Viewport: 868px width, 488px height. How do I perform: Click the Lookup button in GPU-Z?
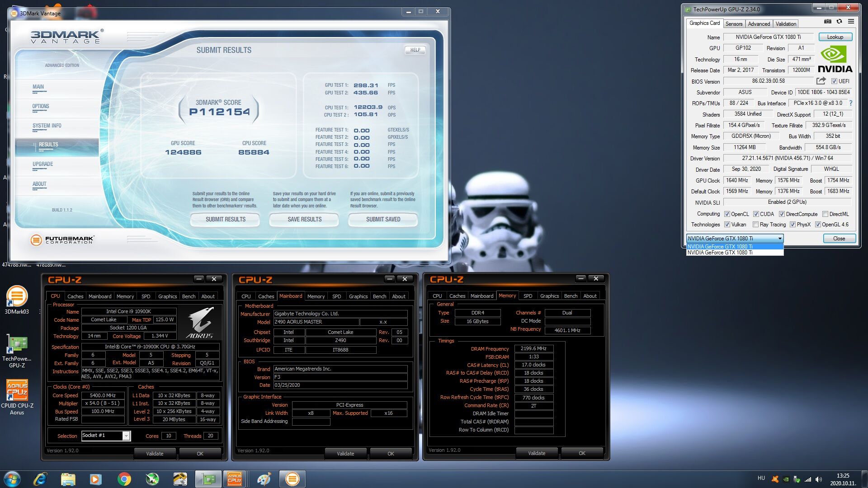click(835, 37)
